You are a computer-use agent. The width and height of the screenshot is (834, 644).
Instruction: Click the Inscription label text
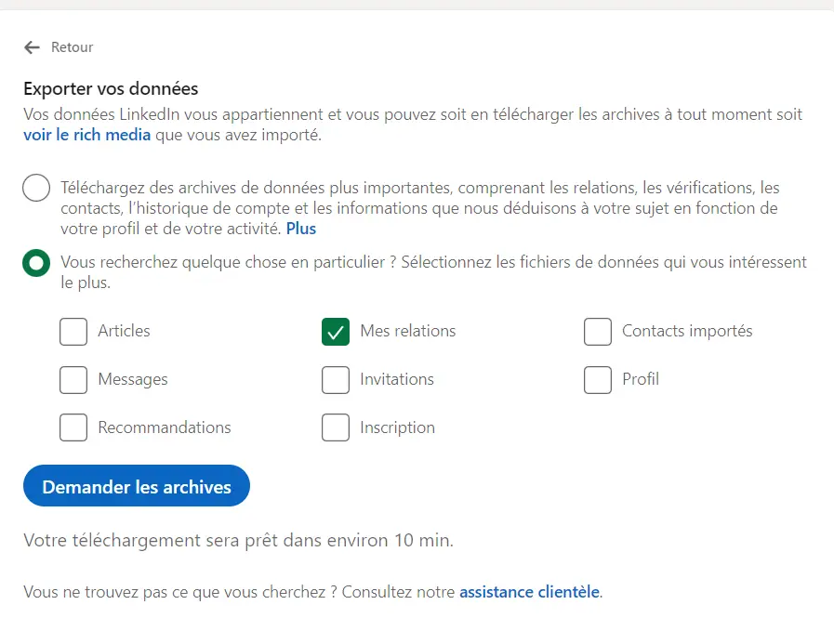click(x=399, y=427)
